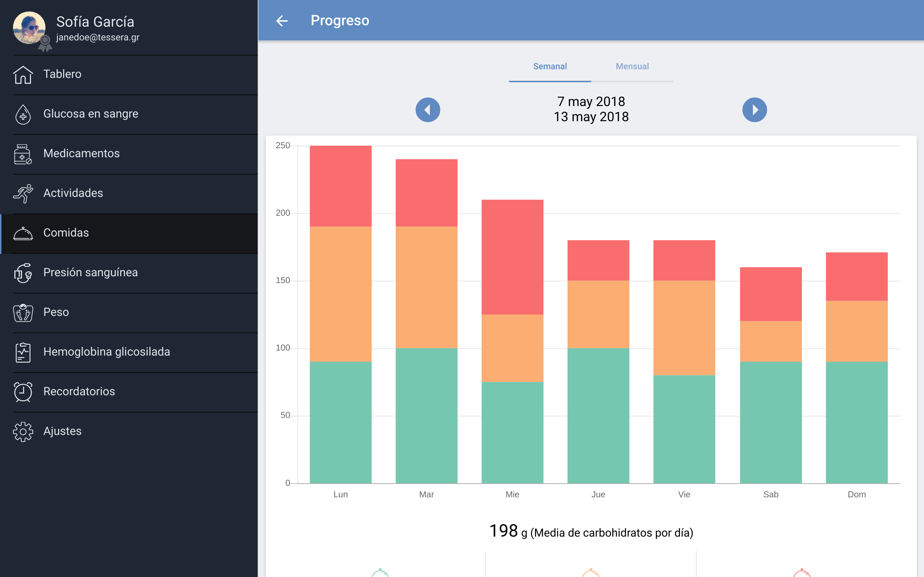Click the blood drop Glucosa icon
Image resolution: width=924 pixels, height=577 pixels.
[x=23, y=114]
